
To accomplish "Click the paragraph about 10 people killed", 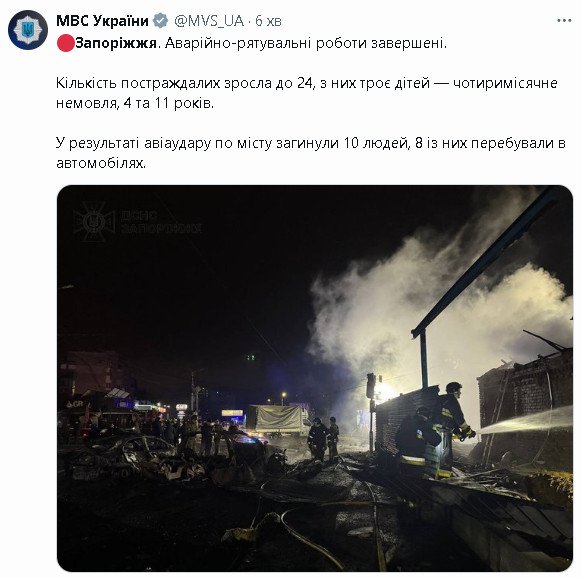I will [x=311, y=153].
